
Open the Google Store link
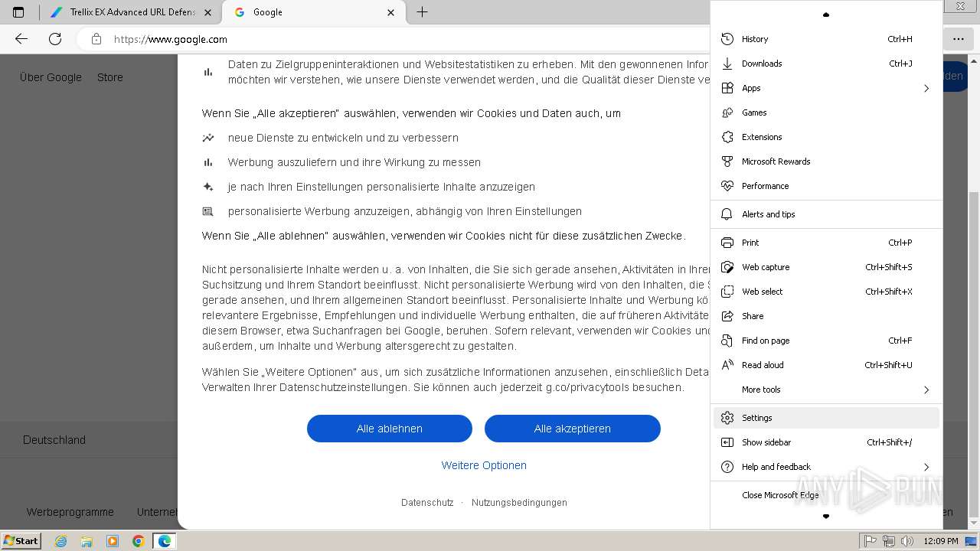pos(110,77)
